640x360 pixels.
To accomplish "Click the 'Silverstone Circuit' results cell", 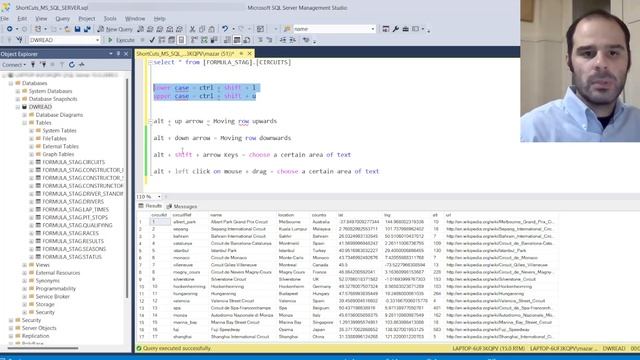I will point(229,279).
